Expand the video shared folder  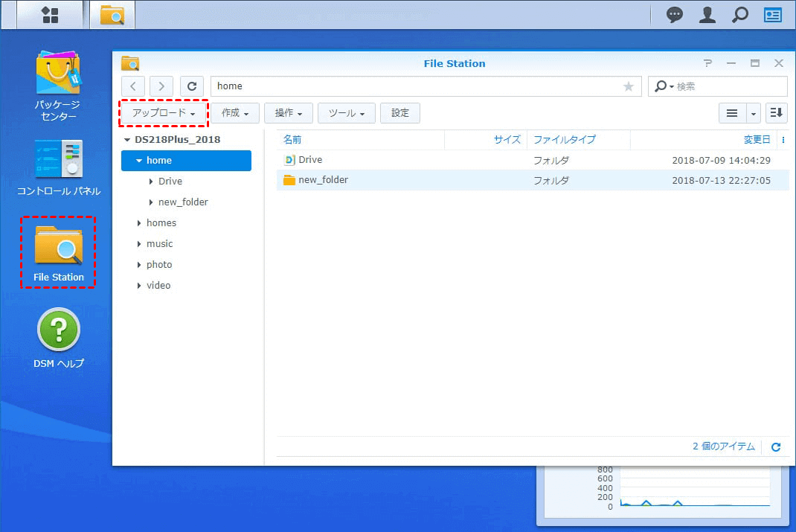[138, 285]
